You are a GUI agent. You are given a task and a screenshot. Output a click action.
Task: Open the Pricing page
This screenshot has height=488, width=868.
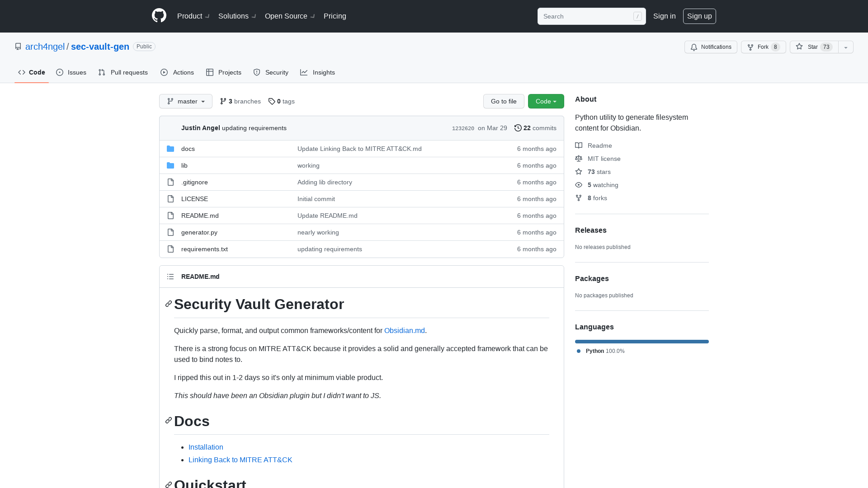(335, 16)
